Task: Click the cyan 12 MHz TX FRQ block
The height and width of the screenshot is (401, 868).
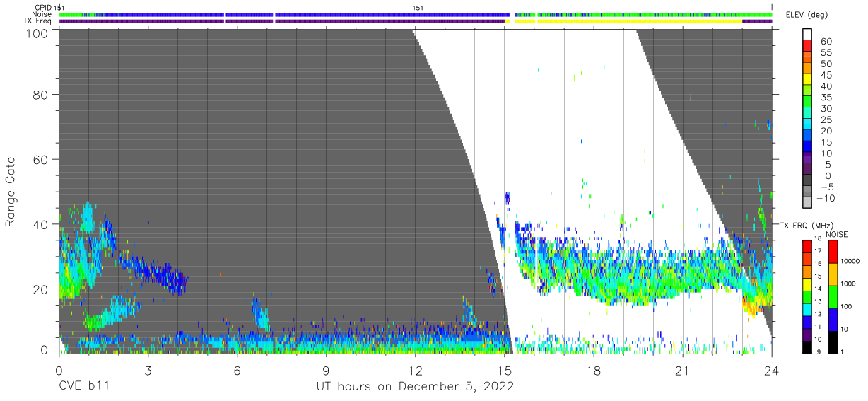Action: (x=807, y=310)
